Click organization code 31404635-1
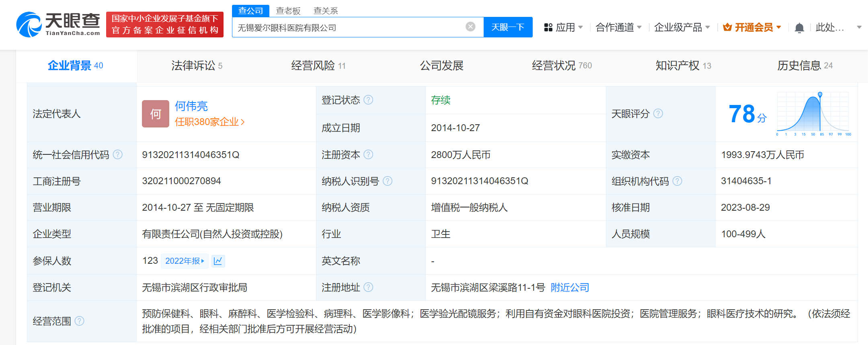 point(746,181)
